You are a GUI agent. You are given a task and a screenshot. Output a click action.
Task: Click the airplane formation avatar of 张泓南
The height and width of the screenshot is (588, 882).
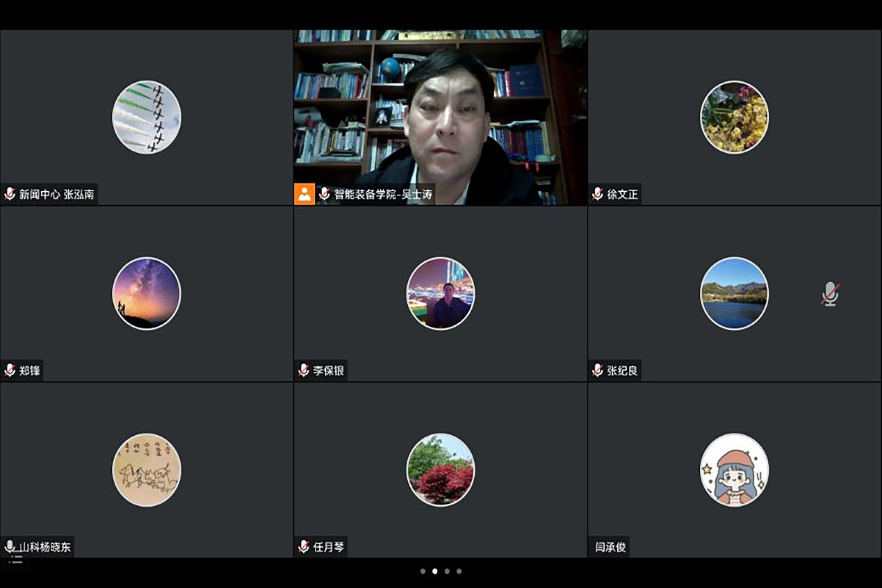[147, 117]
